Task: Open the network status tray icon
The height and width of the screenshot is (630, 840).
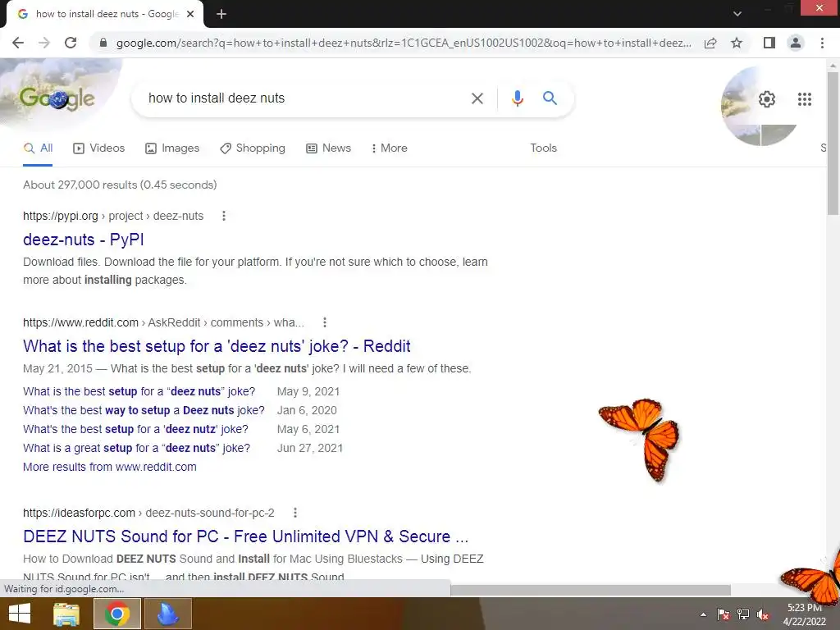Action: (x=743, y=614)
